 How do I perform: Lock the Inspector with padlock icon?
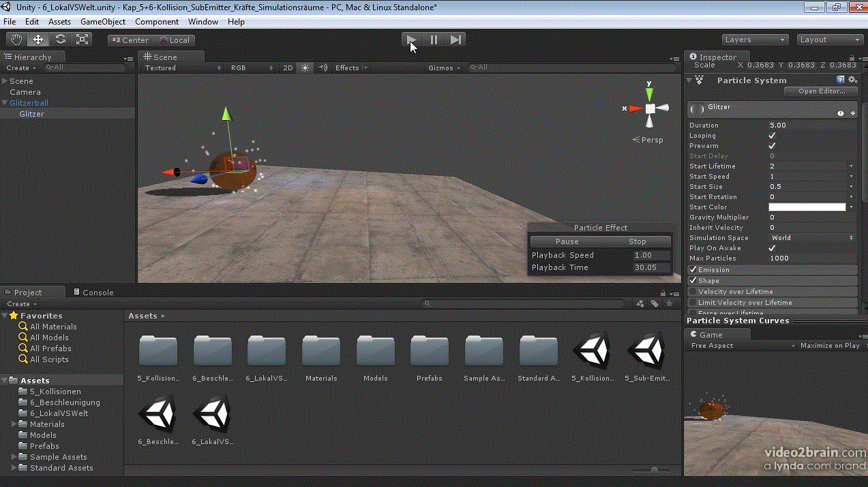point(852,57)
